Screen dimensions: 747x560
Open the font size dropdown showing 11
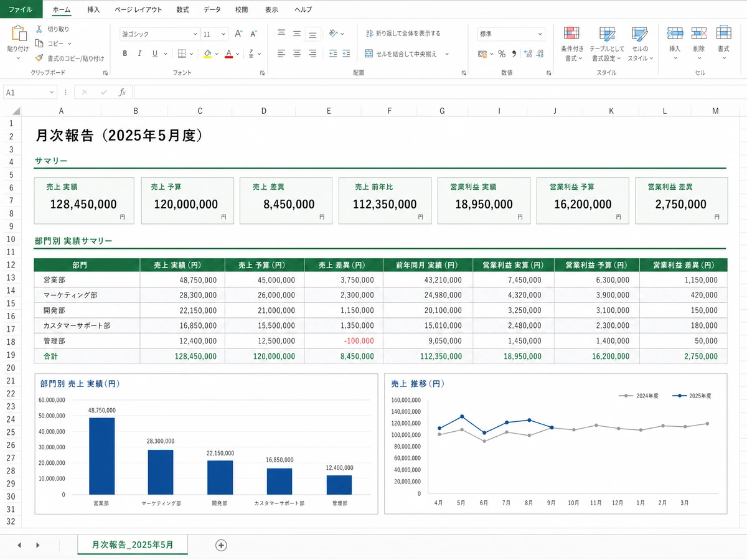tap(224, 34)
